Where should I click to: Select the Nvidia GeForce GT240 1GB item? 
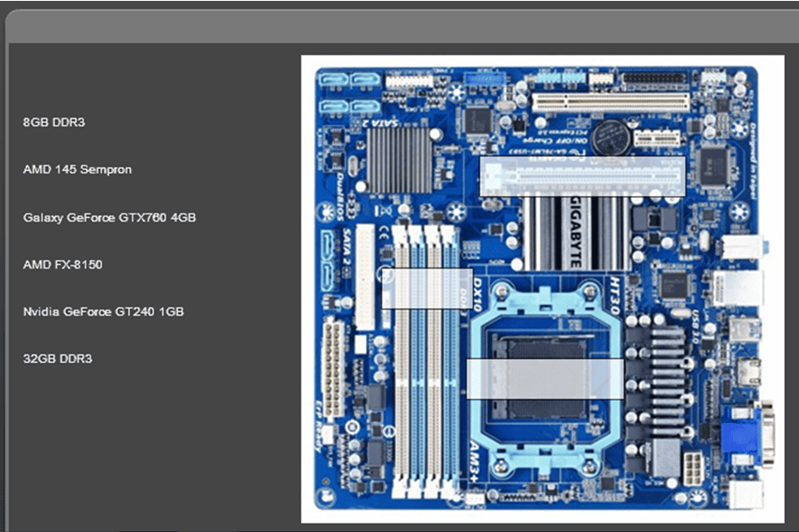pos(103,311)
